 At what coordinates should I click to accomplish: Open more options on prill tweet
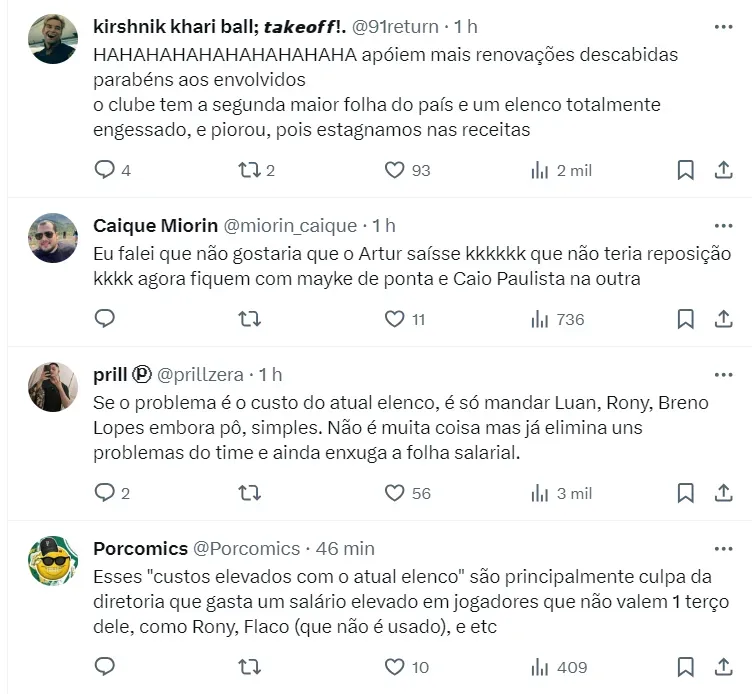click(x=723, y=375)
